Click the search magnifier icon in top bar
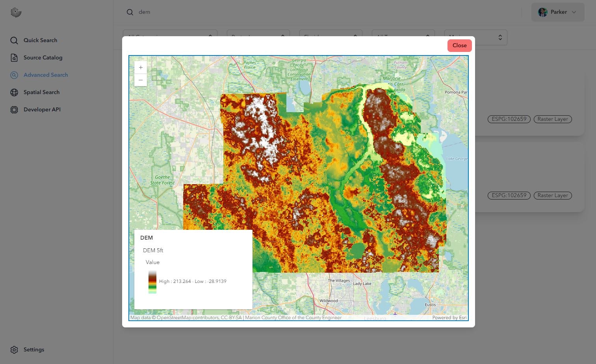The image size is (596, 364). coord(130,12)
